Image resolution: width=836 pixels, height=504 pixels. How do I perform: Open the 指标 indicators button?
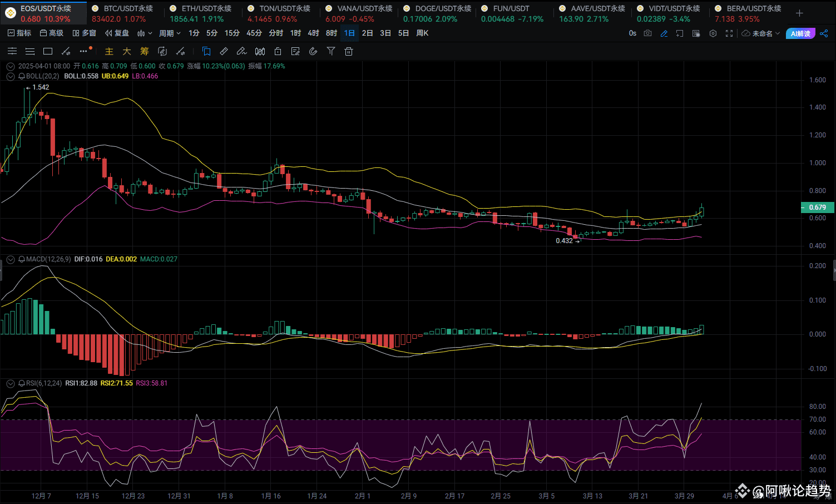[x=19, y=33]
